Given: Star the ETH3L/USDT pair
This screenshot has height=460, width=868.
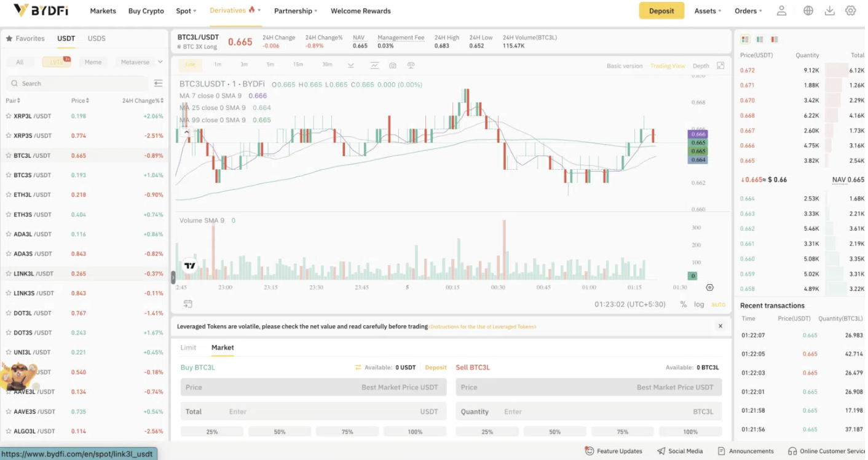Looking at the screenshot, I should click(9, 195).
